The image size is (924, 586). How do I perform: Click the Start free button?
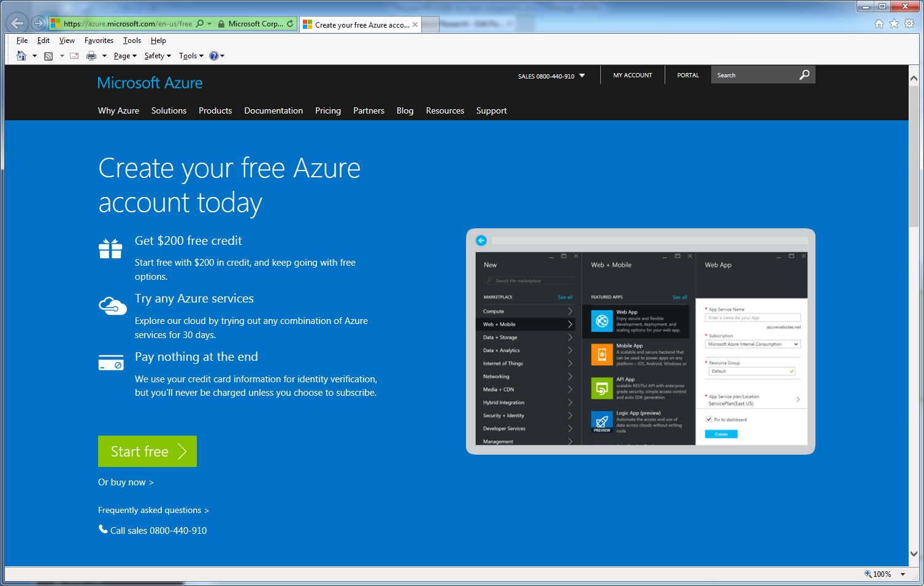[147, 451]
